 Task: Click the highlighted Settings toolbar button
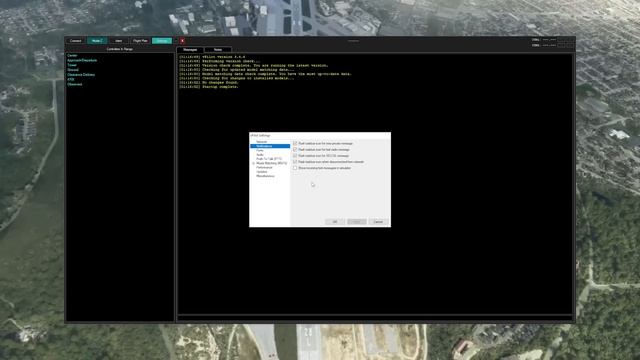[162, 41]
